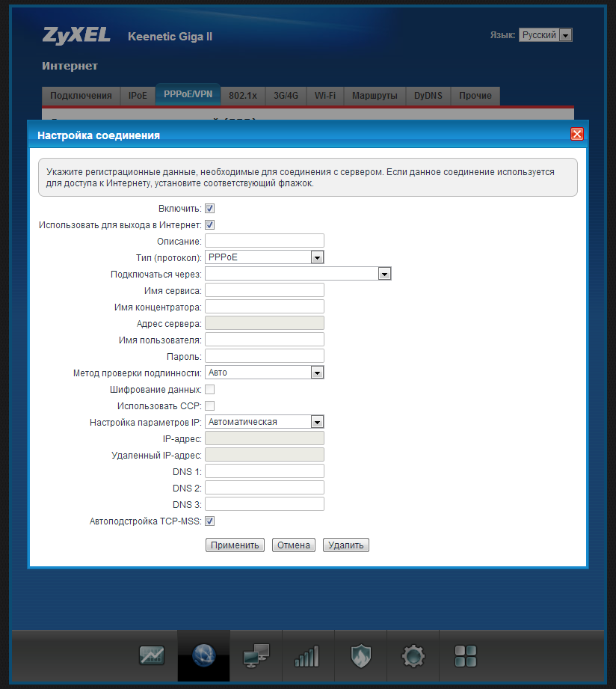Viewport: 616px width, 689px height.
Task: Click the Адрес сервера field
Action: 265,323
